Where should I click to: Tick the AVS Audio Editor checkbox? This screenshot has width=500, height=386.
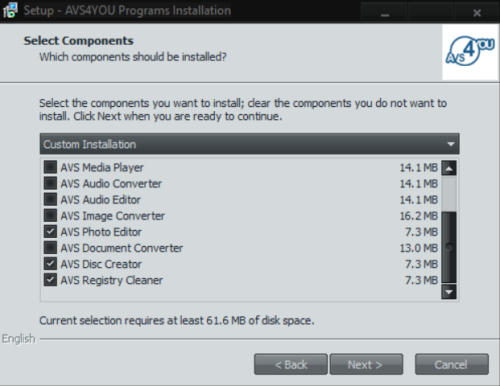(50, 199)
